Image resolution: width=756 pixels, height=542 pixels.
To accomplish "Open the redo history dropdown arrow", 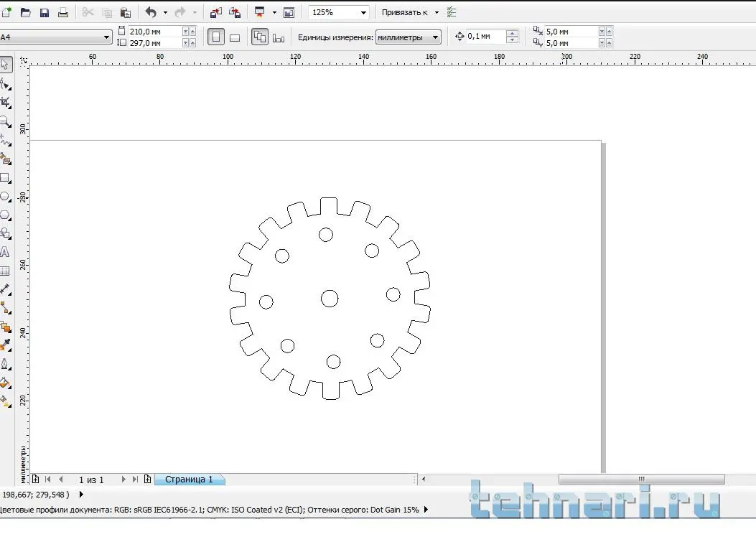I will point(195,12).
